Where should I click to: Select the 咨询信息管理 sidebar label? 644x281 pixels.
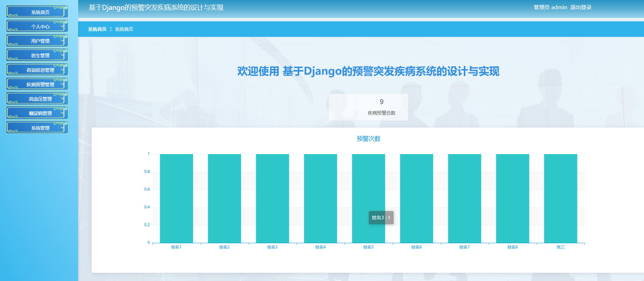pos(40,70)
